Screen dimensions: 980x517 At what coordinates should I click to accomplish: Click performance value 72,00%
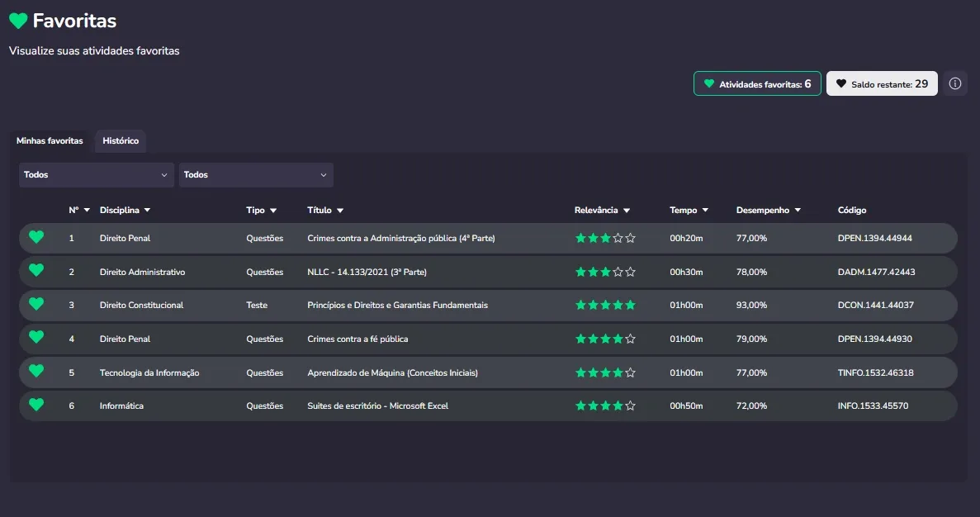click(751, 406)
